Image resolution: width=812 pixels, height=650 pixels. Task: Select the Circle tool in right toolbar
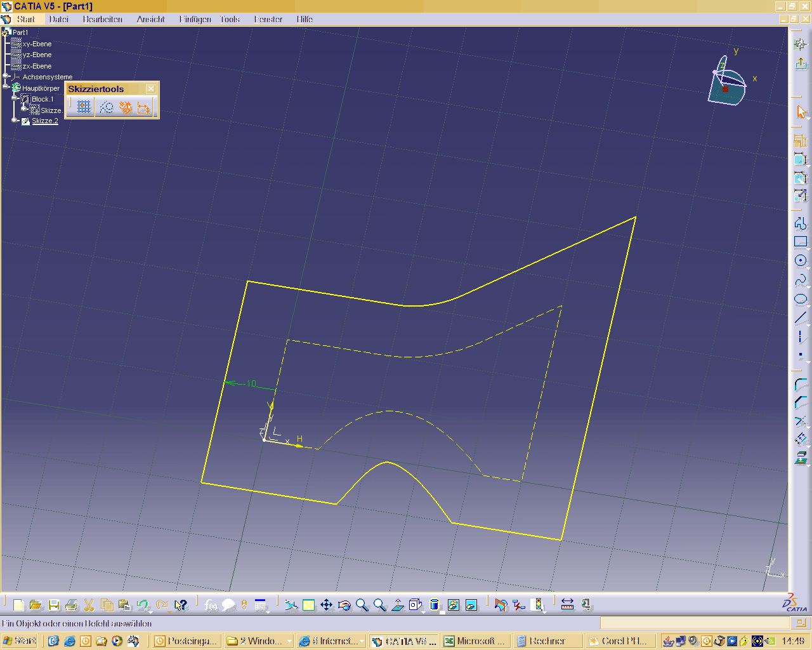pyautogui.click(x=801, y=260)
